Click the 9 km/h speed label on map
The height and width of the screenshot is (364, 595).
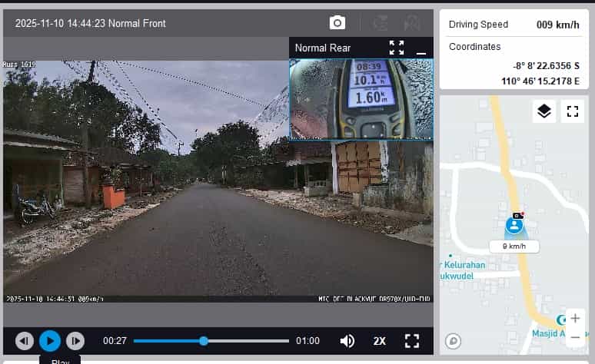click(514, 247)
